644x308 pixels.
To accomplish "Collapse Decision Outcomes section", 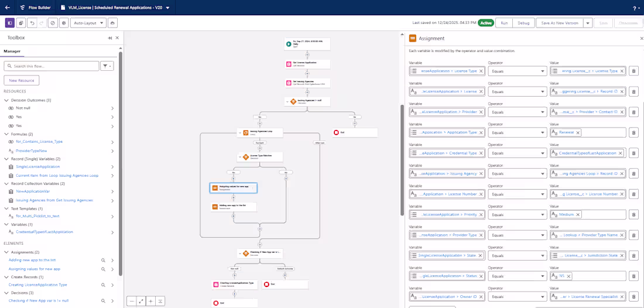I will coord(6,100).
